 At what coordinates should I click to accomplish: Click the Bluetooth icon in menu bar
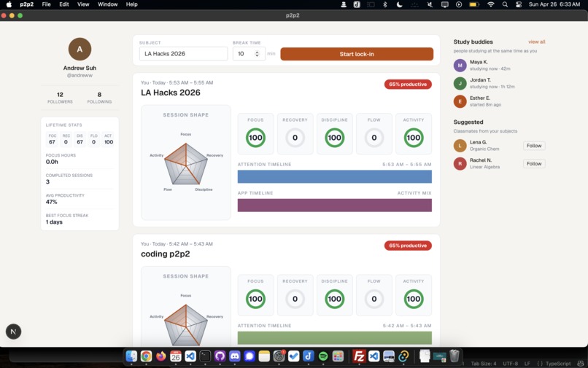tap(384, 4)
